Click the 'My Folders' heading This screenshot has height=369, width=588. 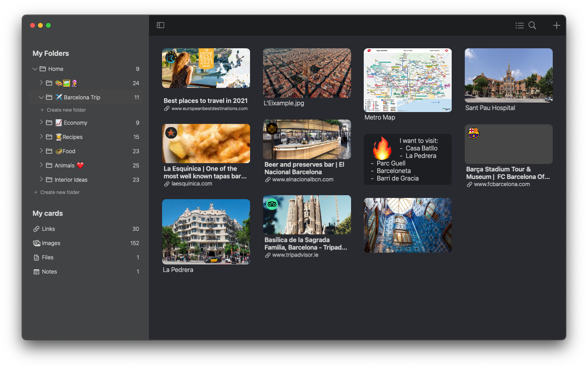pyautogui.click(x=51, y=53)
